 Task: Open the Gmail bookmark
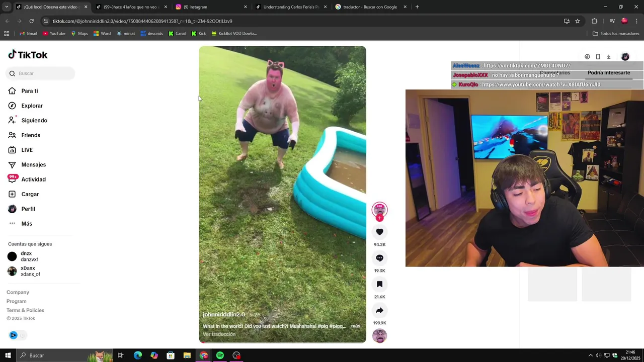pyautogui.click(x=28, y=34)
